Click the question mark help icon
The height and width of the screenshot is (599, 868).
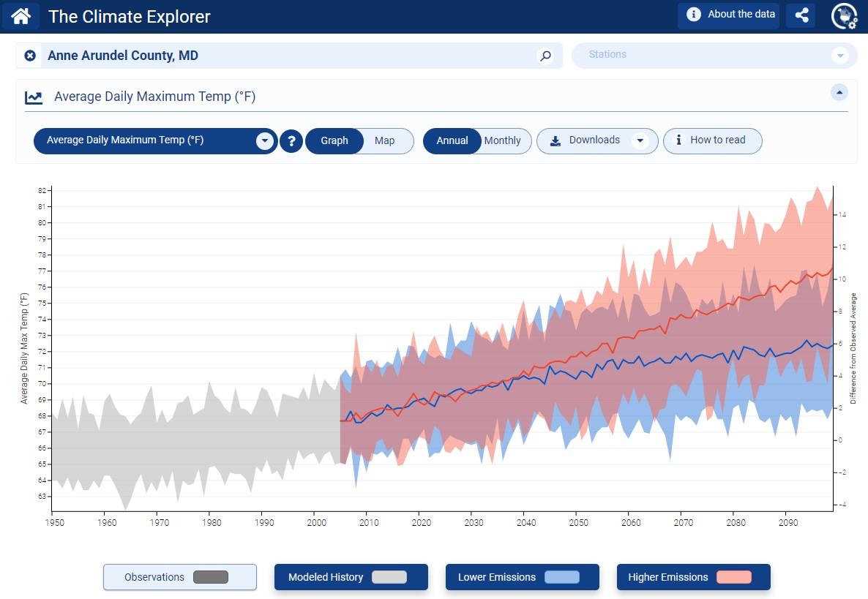click(x=291, y=140)
